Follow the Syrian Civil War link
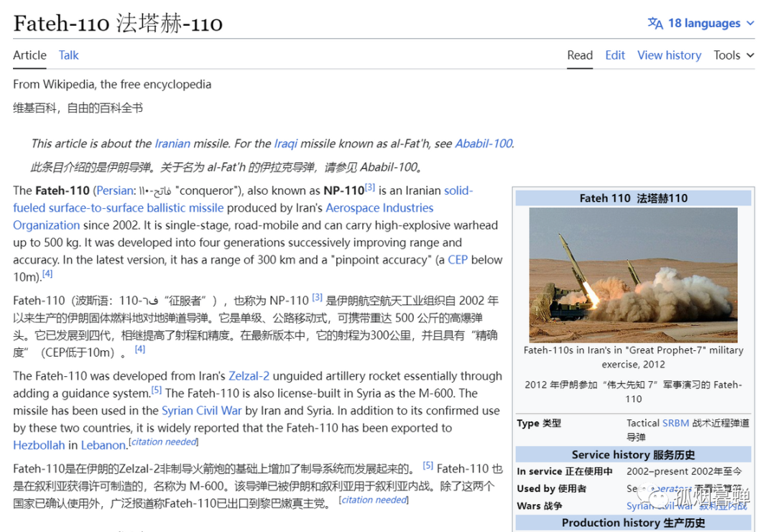Screen dimensions: 776x532 tap(202, 410)
